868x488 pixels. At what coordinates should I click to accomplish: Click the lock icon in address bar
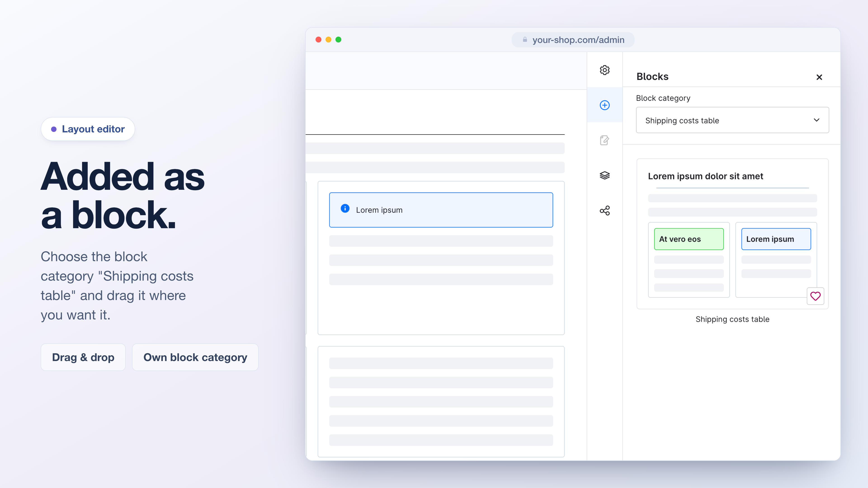coord(525,40)
